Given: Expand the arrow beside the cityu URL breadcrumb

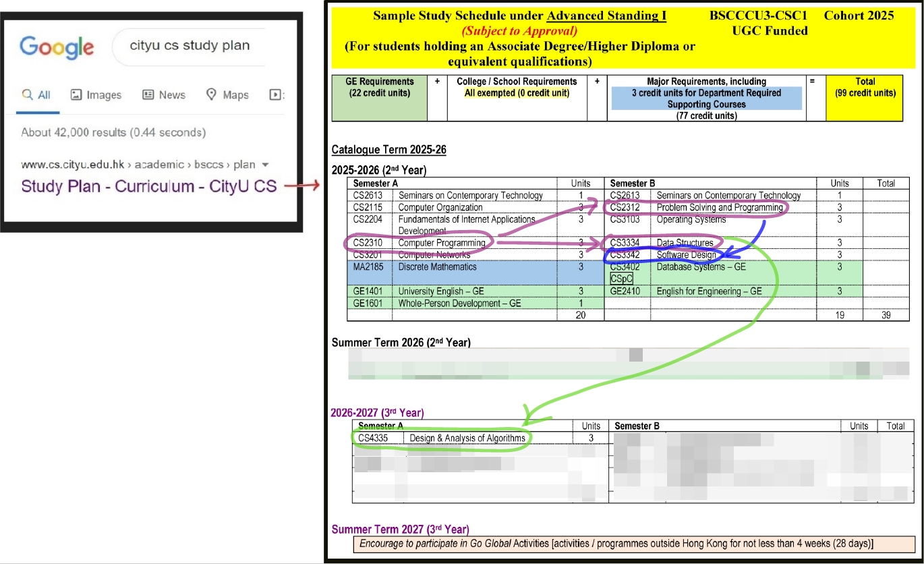Looking at the screenshot, I should coord(265,165).
